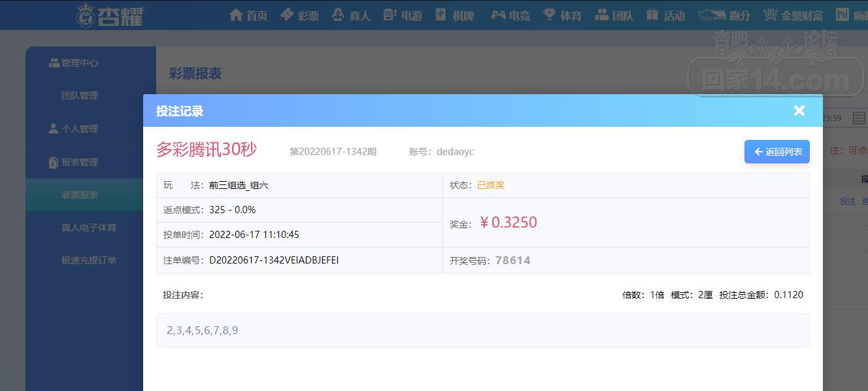
Task: Click the lottery ticket icon
Action: tap(287, 14)
